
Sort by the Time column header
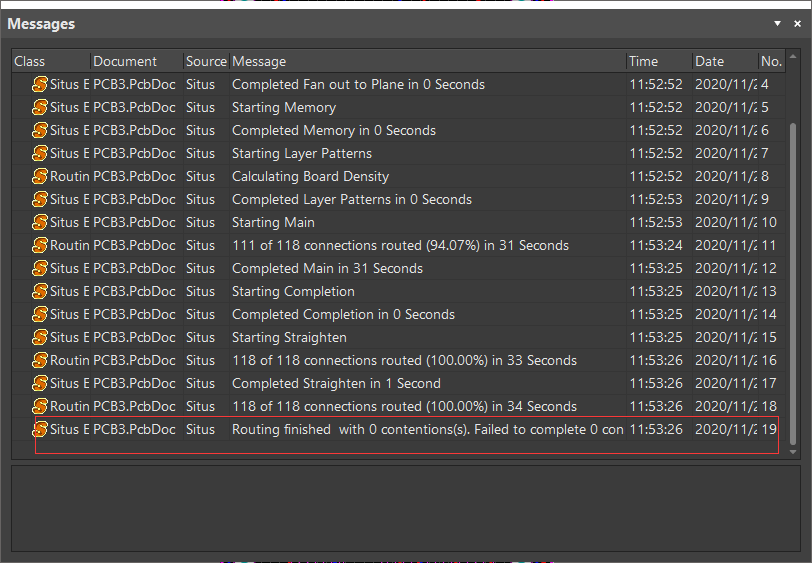(x=659, y=61)
